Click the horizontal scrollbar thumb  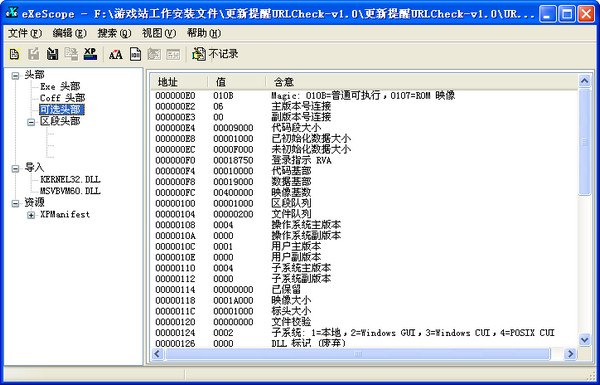point(357,354)
